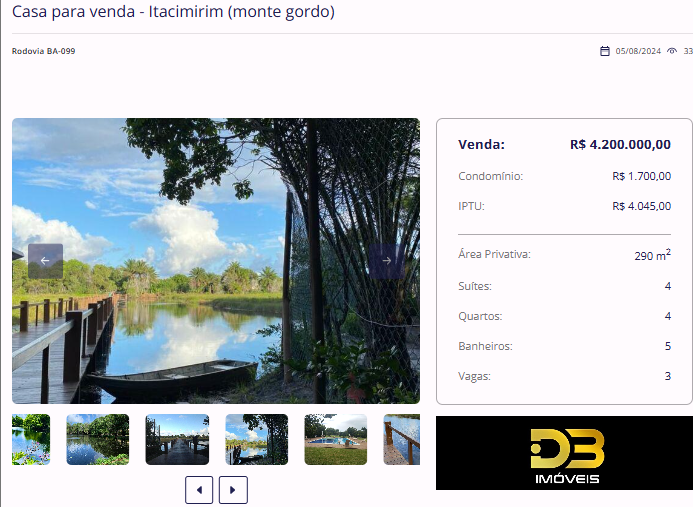Select the boat by the fence thumbnail
Screen dimensions: 693x507
(x=256, y=439)
